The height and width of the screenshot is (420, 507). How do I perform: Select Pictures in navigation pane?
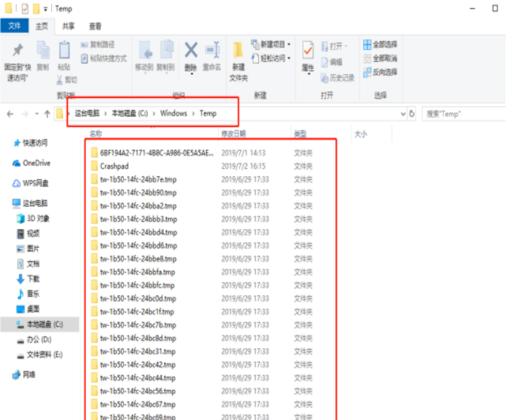[x=28, y=249]
